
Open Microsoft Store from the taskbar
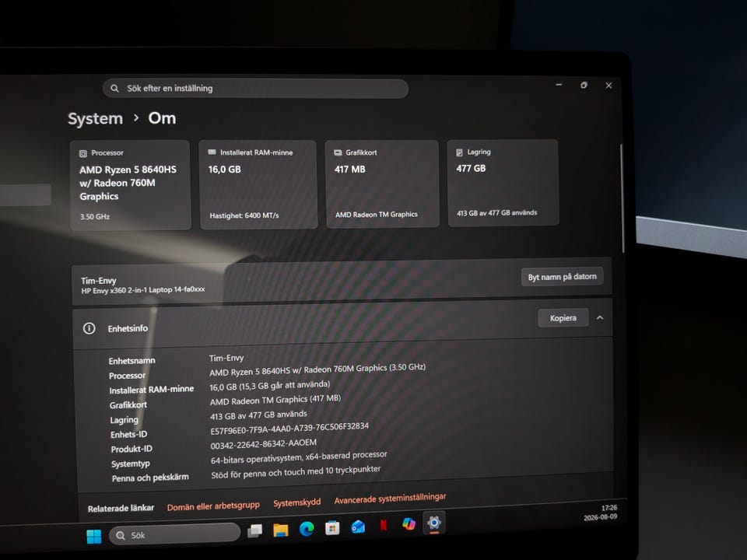[332, 527]
